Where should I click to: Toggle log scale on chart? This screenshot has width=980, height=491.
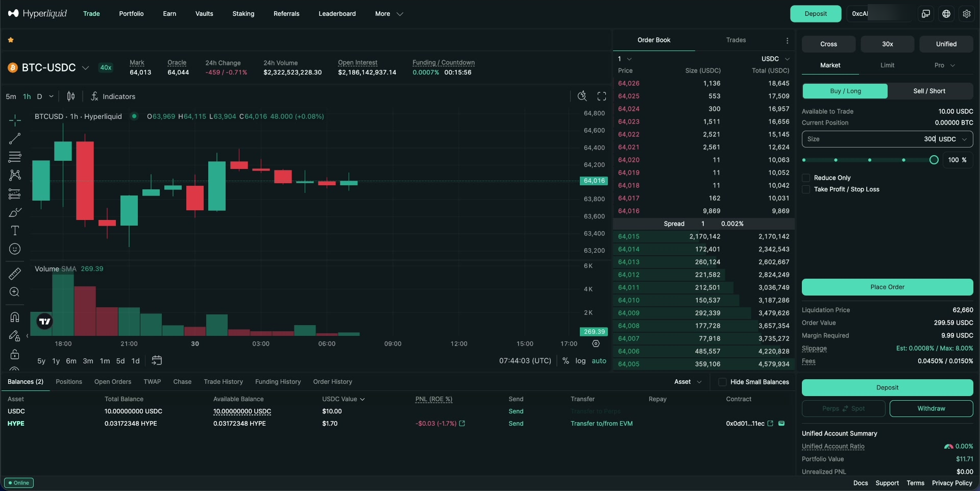point(580,361)
